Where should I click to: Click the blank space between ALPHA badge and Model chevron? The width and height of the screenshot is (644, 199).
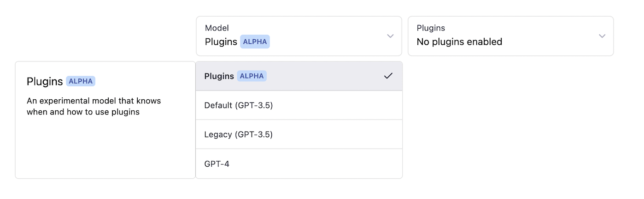(x=327, y=42)
